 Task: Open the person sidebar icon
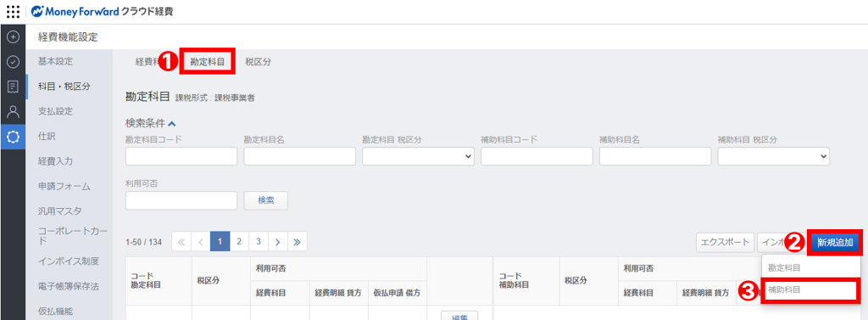click(13, 111)
